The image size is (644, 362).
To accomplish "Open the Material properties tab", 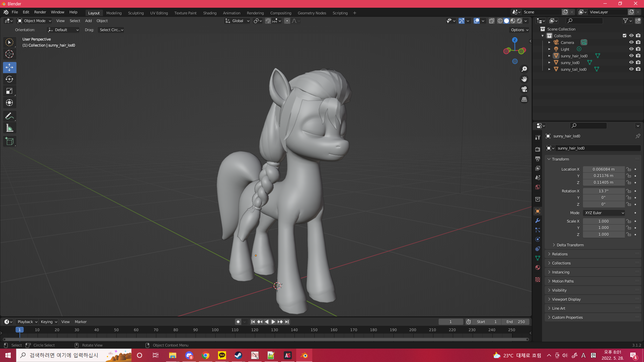I will click(538, 267).
